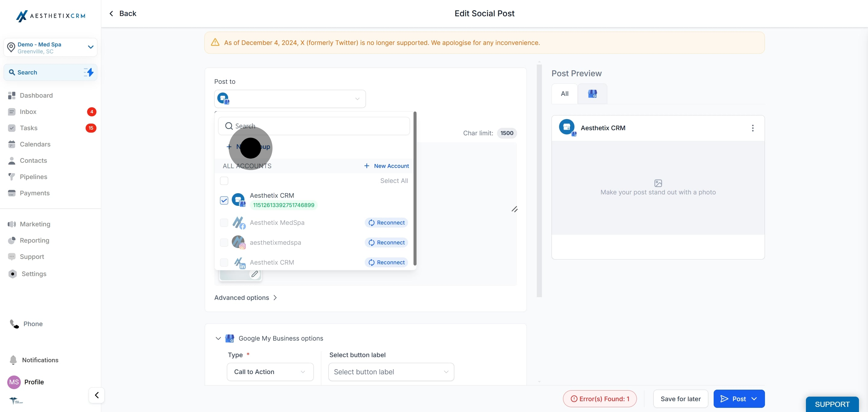Select the Google My Business preview tab
Screen dimensions: 868x412
592,94
